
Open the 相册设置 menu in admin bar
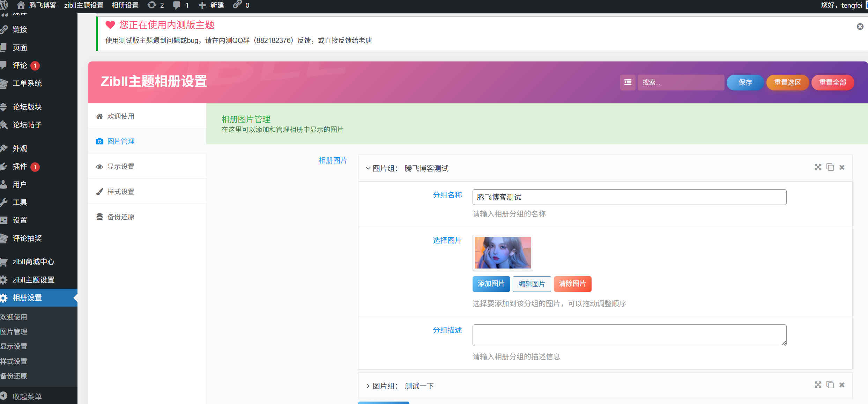point(125,5)
